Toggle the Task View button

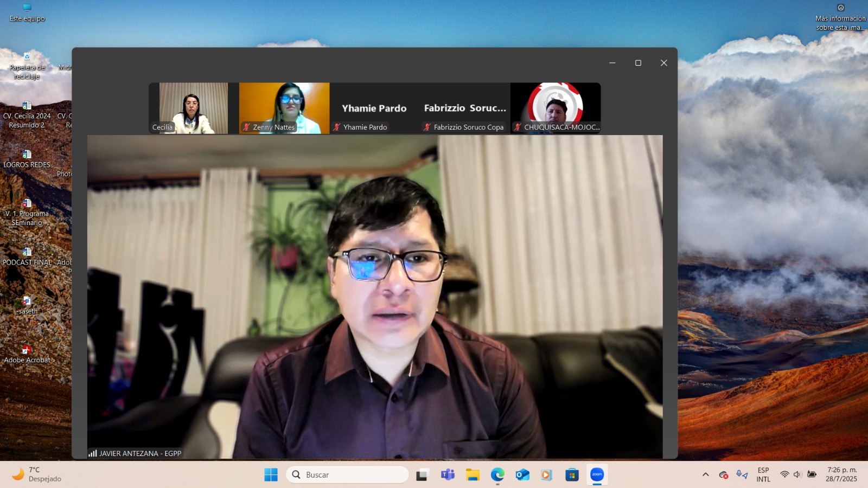[x=423, y=475]
